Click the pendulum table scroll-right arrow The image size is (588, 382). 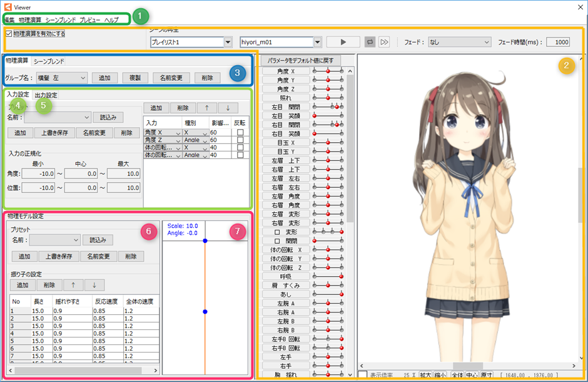pos(156,370)
